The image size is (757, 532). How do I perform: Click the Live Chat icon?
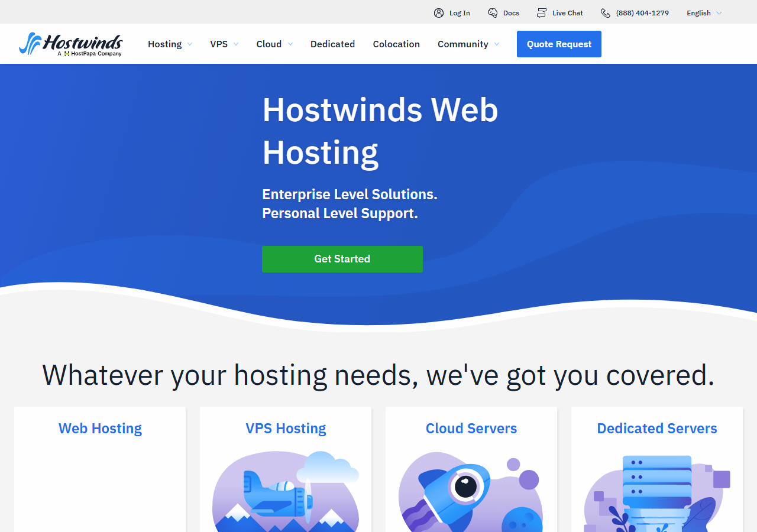pos(542,13)
